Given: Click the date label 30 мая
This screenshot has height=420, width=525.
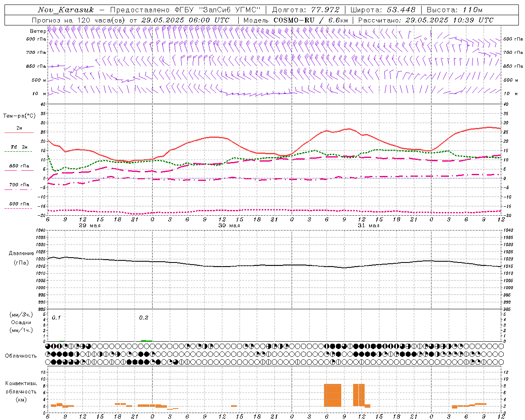Looking at the screenshot, I should click(229, 226).
